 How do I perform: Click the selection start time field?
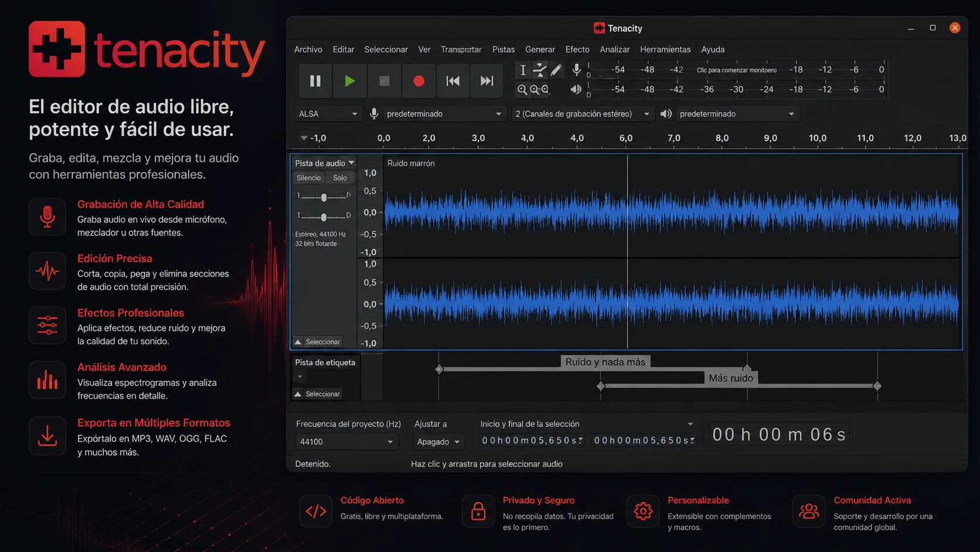532,441
